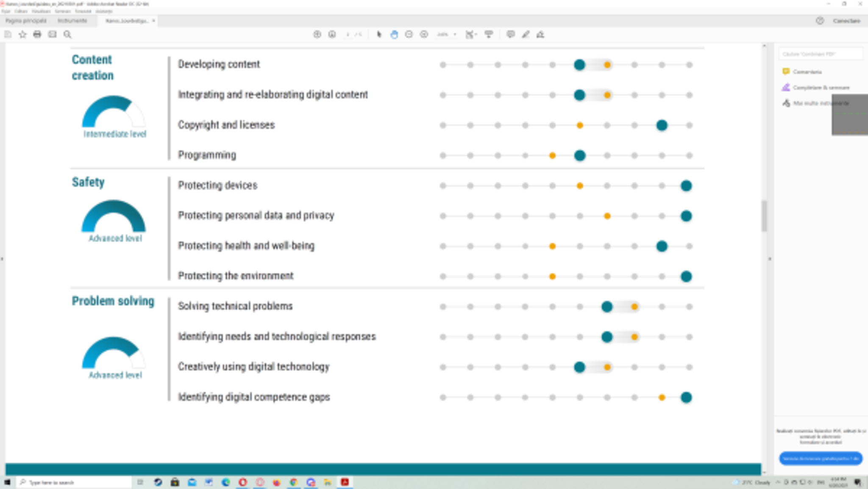Collapse the right tools pane arrow
868x489 pixels.
point(770,258)
